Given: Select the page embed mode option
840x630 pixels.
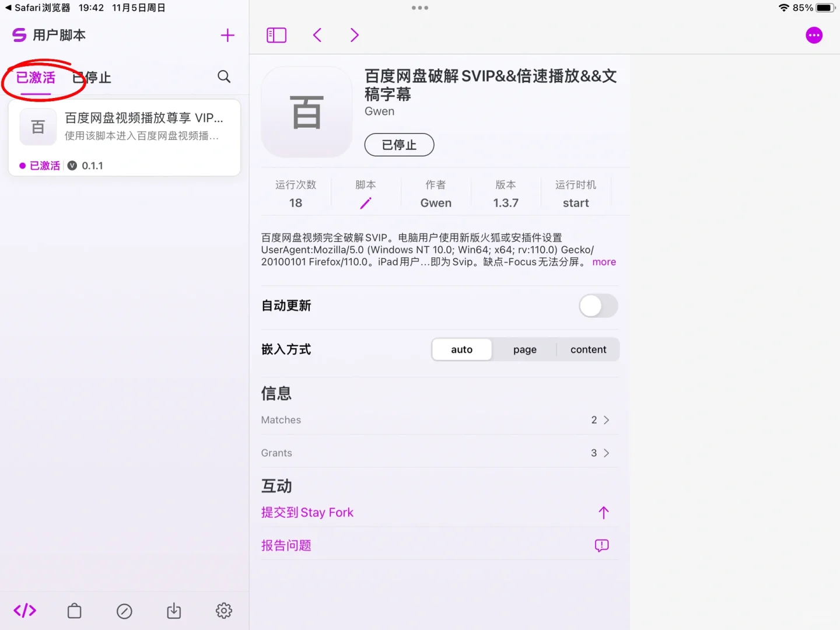Looking at the screenshot, I should point(524,349).
